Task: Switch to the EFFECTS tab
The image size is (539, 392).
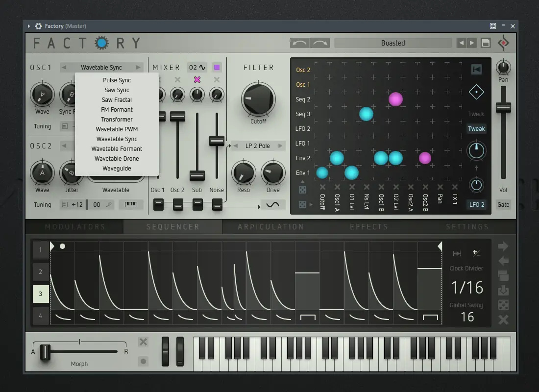Action: click(369, 227)
